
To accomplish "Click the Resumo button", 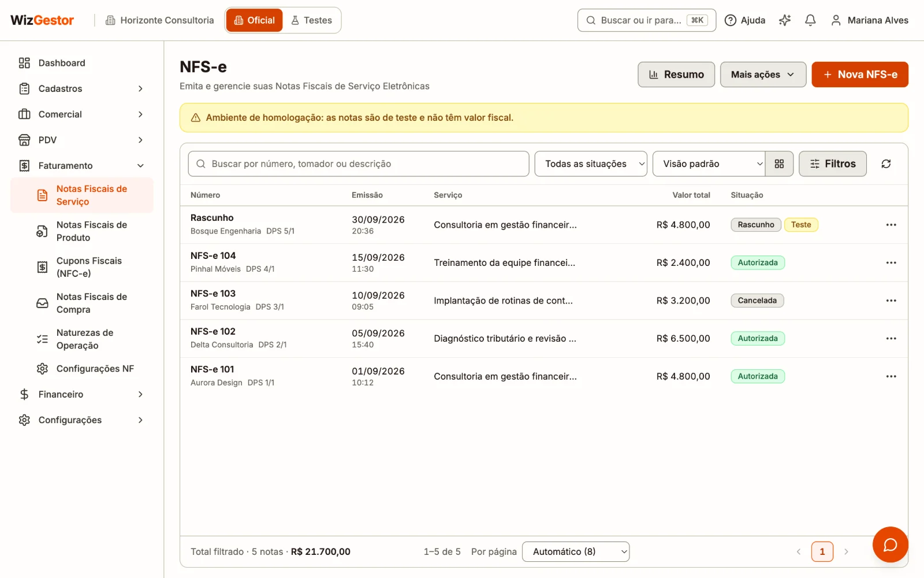I will point(676,75).
